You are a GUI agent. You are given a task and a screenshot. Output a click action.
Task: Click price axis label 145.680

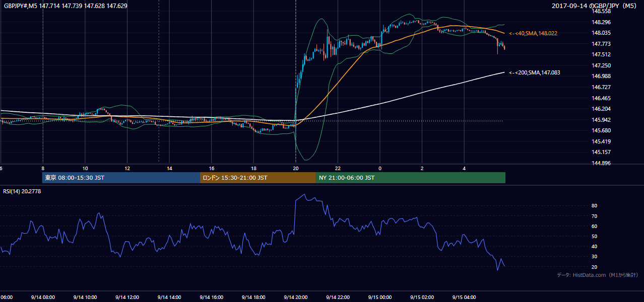pyautogui.click(x=601, y=130)
